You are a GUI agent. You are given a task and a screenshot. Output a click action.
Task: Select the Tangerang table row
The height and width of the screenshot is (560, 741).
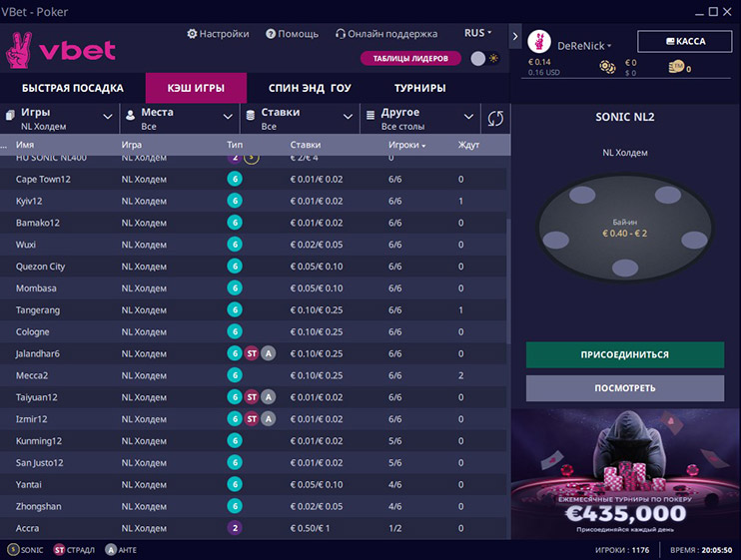(254, 309)
